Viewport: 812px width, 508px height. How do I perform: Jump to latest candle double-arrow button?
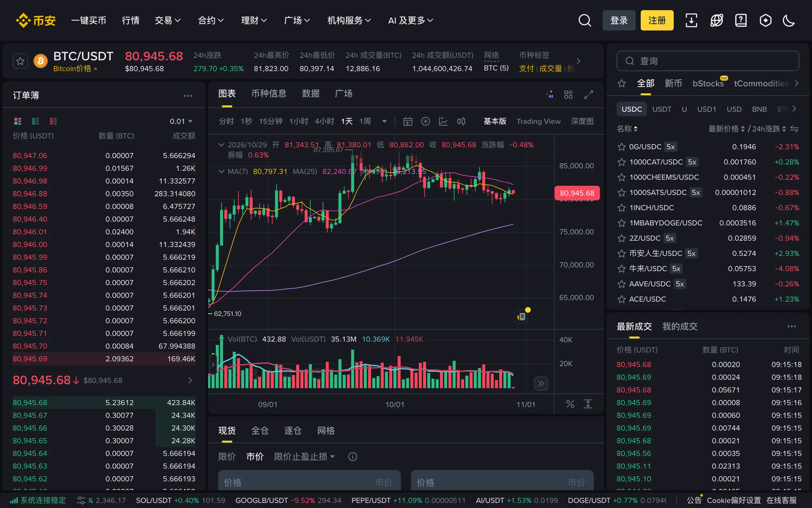pyautogui.click(x=541, y=383)
